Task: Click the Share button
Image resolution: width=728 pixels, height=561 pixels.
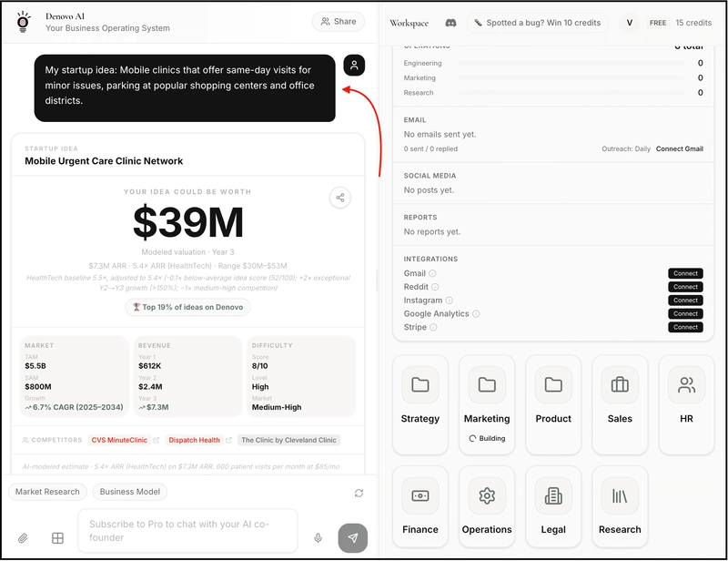Action: coord(339,21)
